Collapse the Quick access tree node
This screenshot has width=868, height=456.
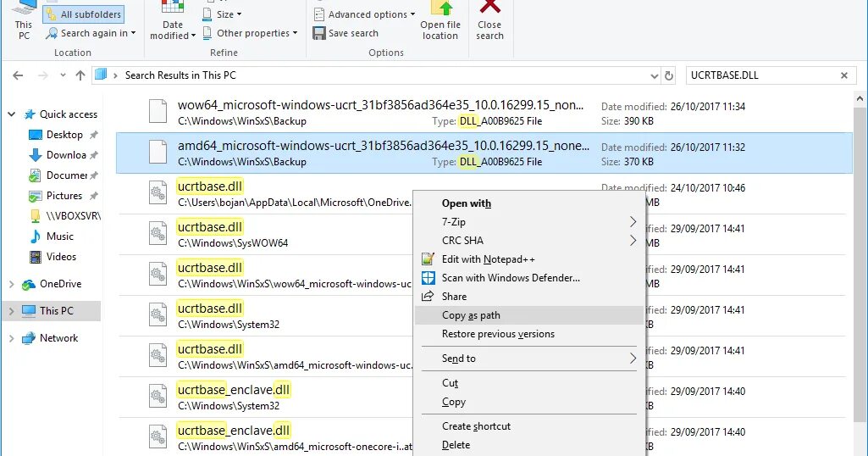tap(11, 114)
